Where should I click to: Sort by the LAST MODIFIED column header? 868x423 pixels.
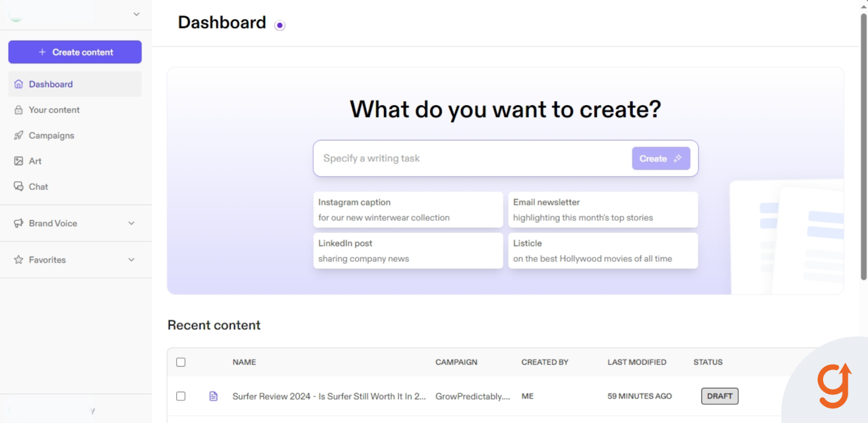click(637, 362)
